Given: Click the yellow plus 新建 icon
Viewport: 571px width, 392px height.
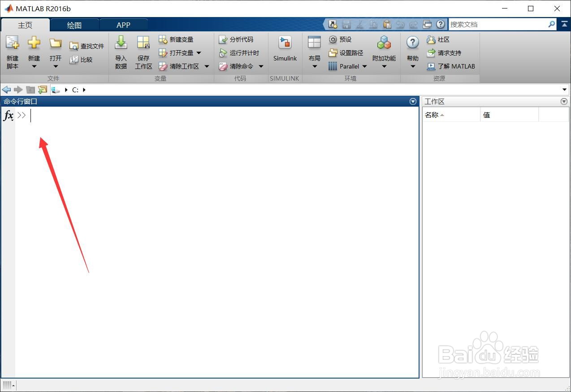Looking at the screenshot, I should (34, 43).
